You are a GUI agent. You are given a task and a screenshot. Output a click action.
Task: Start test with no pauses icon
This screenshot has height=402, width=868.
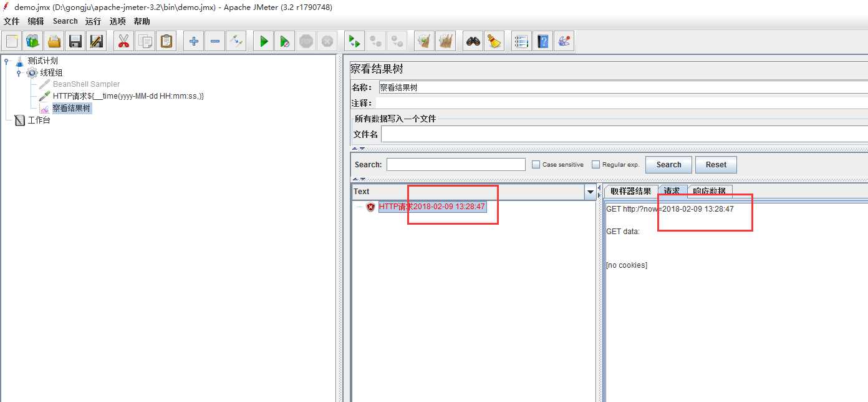284,41
